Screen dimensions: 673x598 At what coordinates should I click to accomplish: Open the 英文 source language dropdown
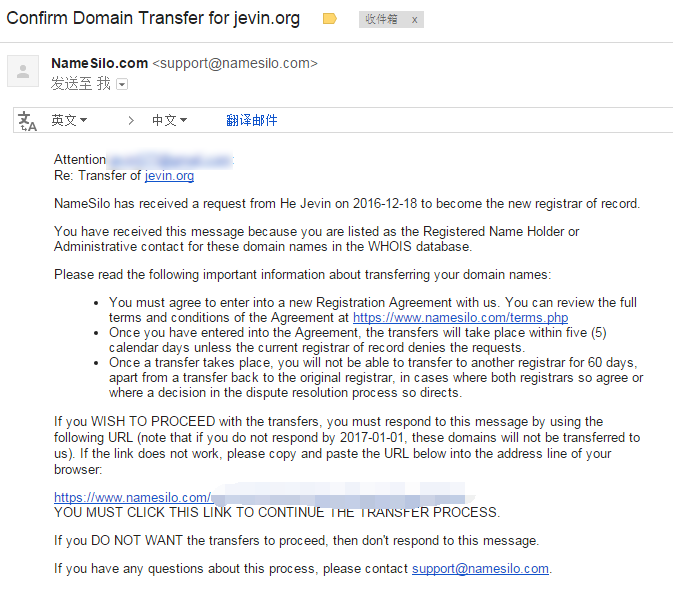[x=69, y=120]
